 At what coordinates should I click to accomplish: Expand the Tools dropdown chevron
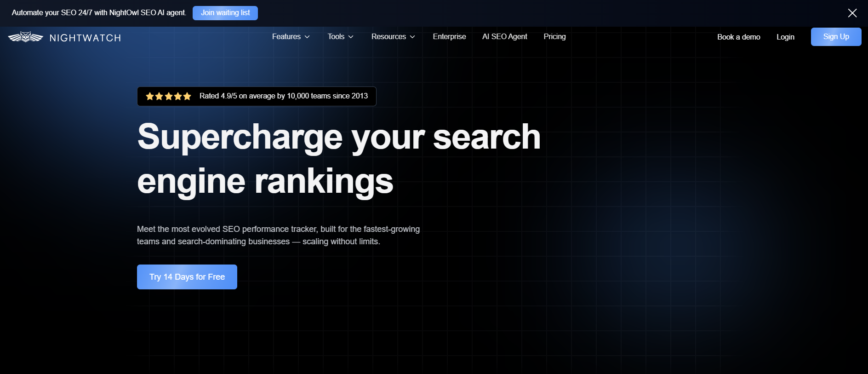click(351, 37)
